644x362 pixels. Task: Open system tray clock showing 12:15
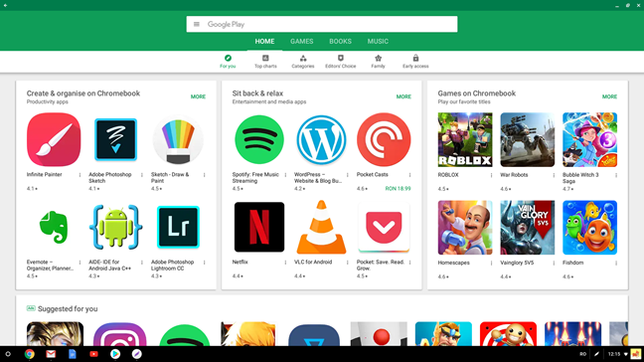pyautogui.click(x=614, y=354)
